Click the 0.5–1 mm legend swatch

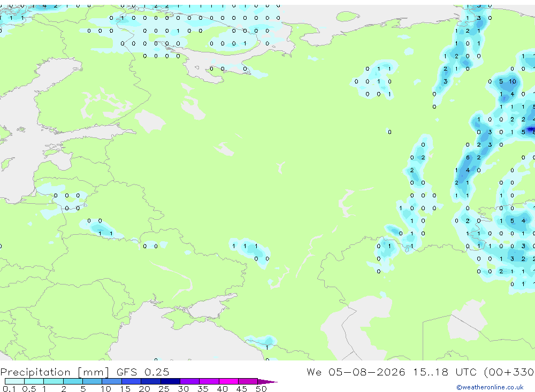34,381
